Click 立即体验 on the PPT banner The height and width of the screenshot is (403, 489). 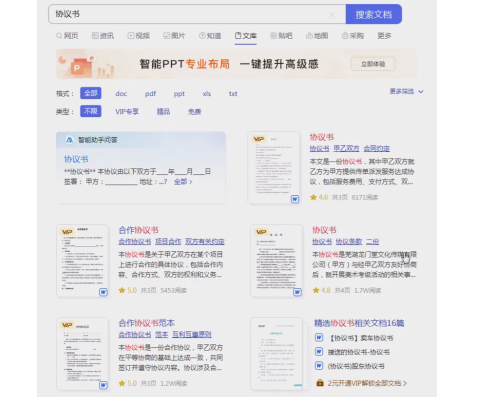373,64
